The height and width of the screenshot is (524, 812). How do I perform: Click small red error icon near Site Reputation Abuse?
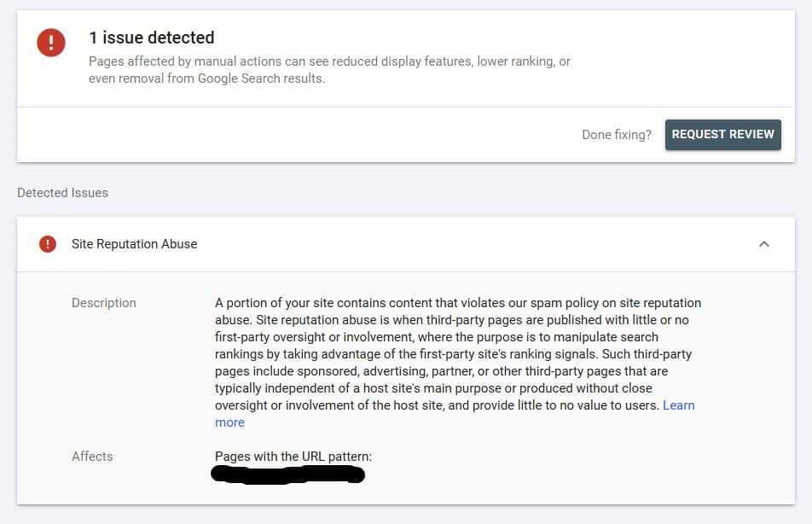click(48, 244)
